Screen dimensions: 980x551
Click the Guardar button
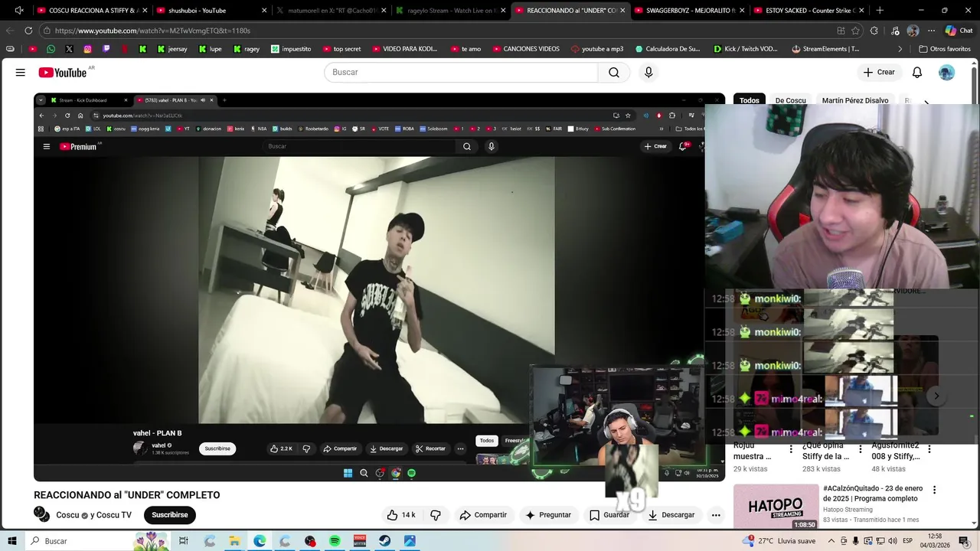coord(609,515)
